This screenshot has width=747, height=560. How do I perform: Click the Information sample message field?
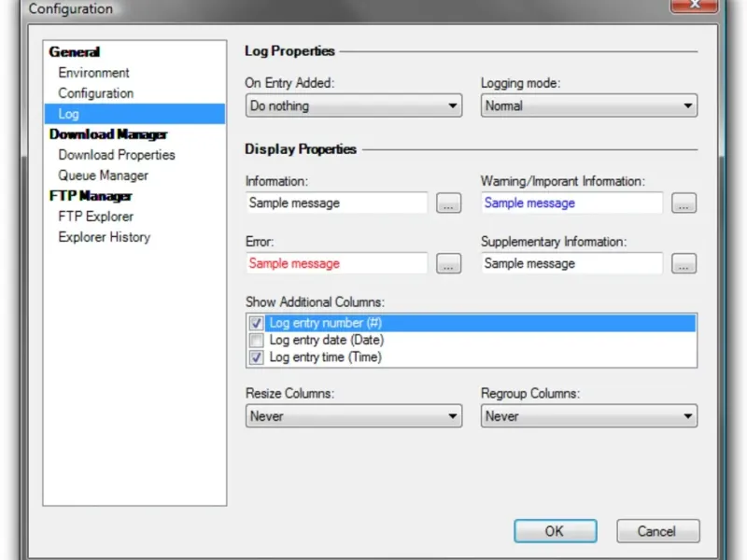point(337,203)
